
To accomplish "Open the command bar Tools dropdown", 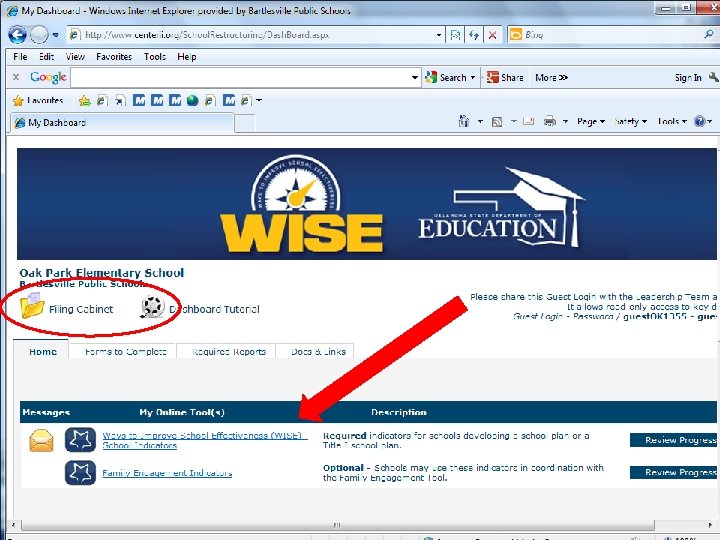I will 672,121.
